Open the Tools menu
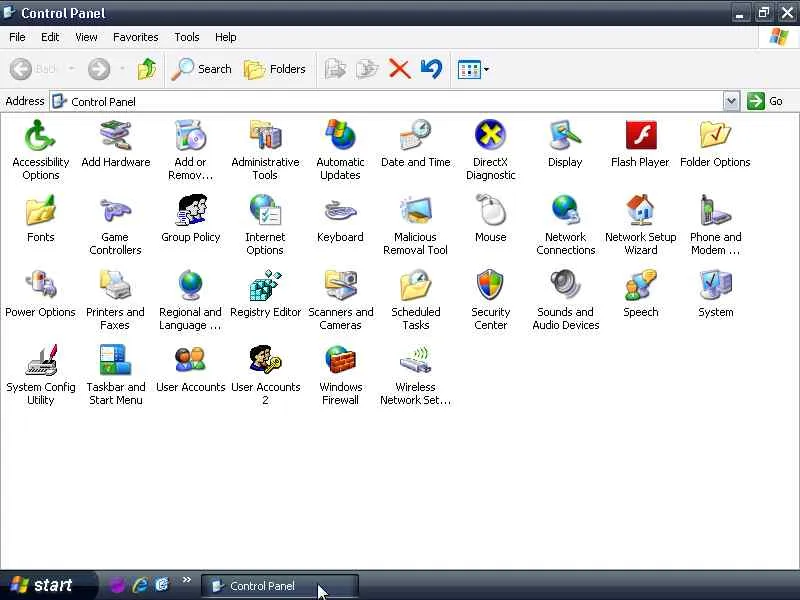Viewport: 800px width, 600px height. (x=186, y=37)
